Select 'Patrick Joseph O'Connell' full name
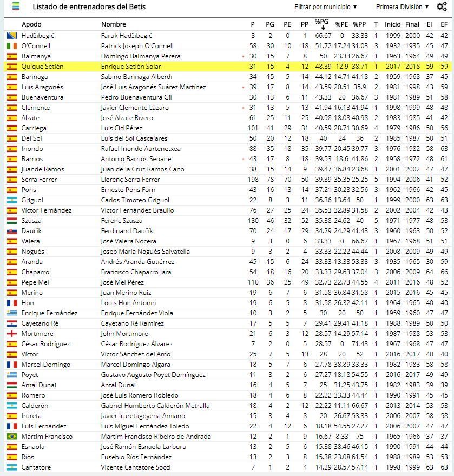The width and height of the screenshot is (454, 476). [x=137, y=46]
